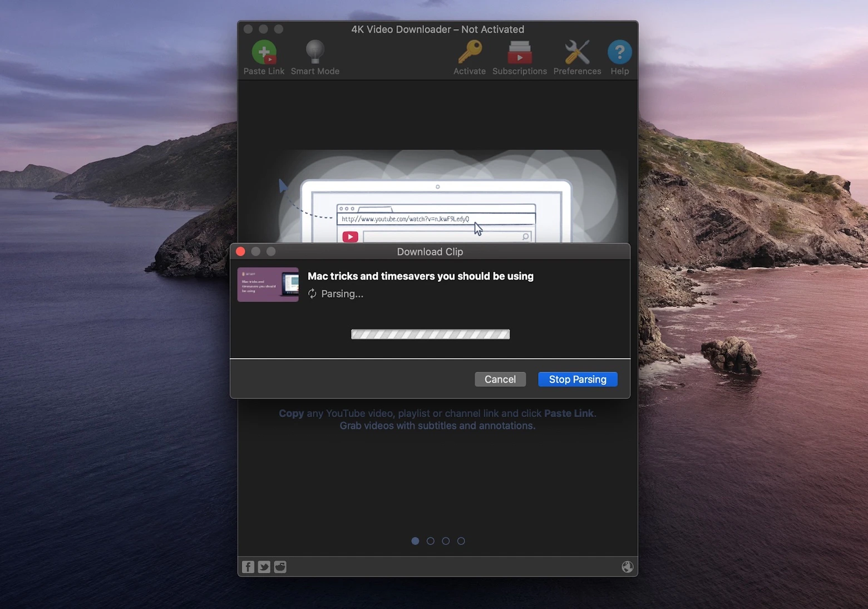Viewport: 868px width, 609px height.
Task: Open Preferences wrench icon
Action: pyautogui.click(x=577, y=52)
